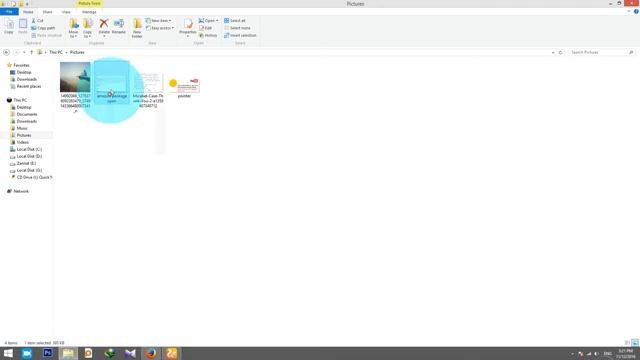Select Favorites in navigation pane
Viewport: 640px width, 360px height.
[21, 65]
